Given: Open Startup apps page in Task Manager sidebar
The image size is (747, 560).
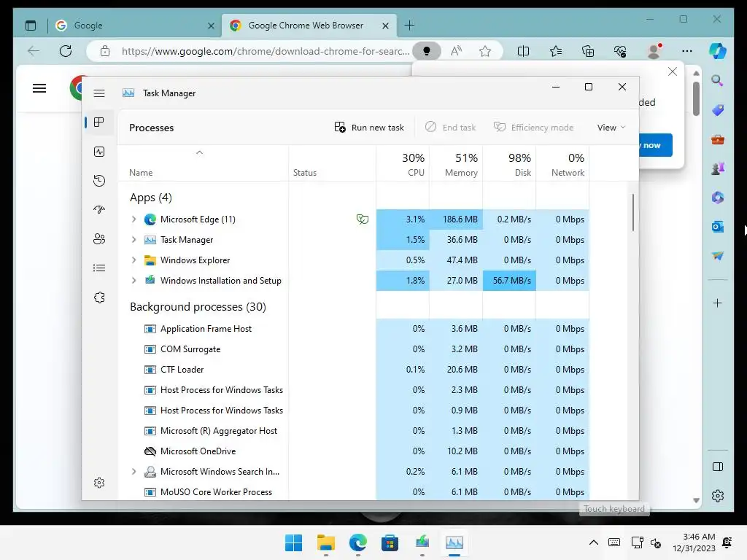Looking at the screenshot, I should [99, 209].
